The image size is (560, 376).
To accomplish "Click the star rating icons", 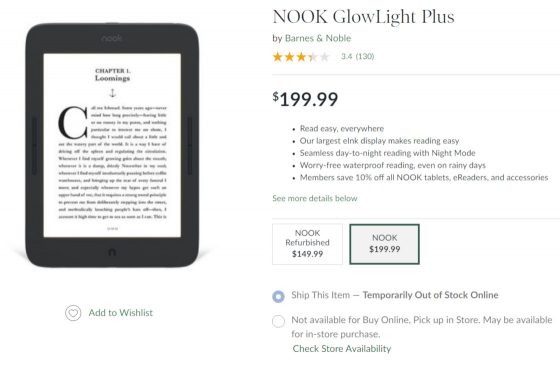I will coord(301,57).
